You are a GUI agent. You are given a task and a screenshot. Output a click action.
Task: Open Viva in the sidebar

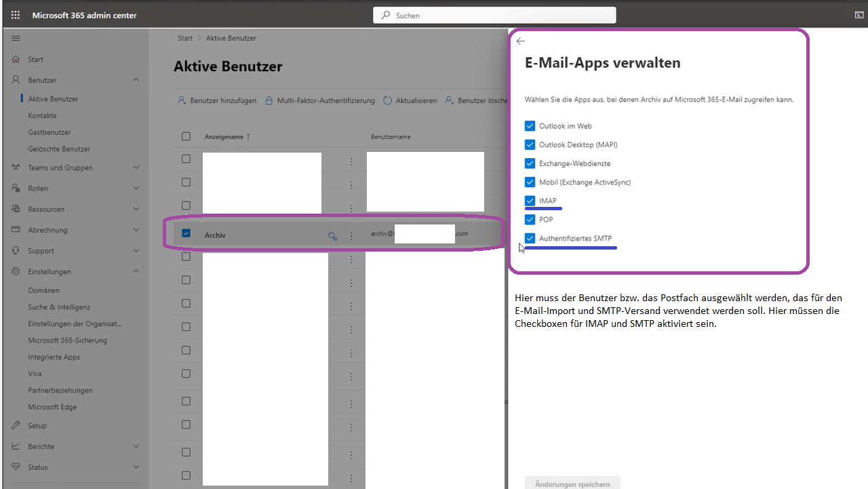click(35, 374)
